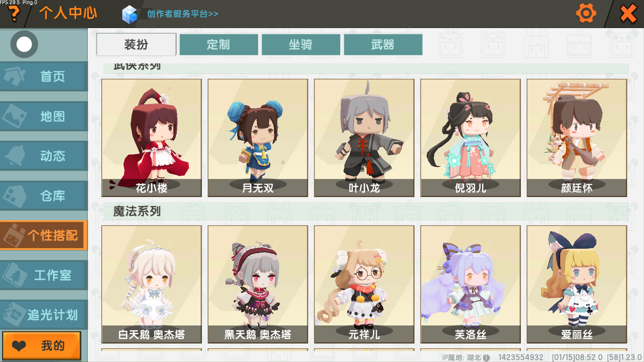Switch to the 坐骑 tab

[x=301, y=44]
